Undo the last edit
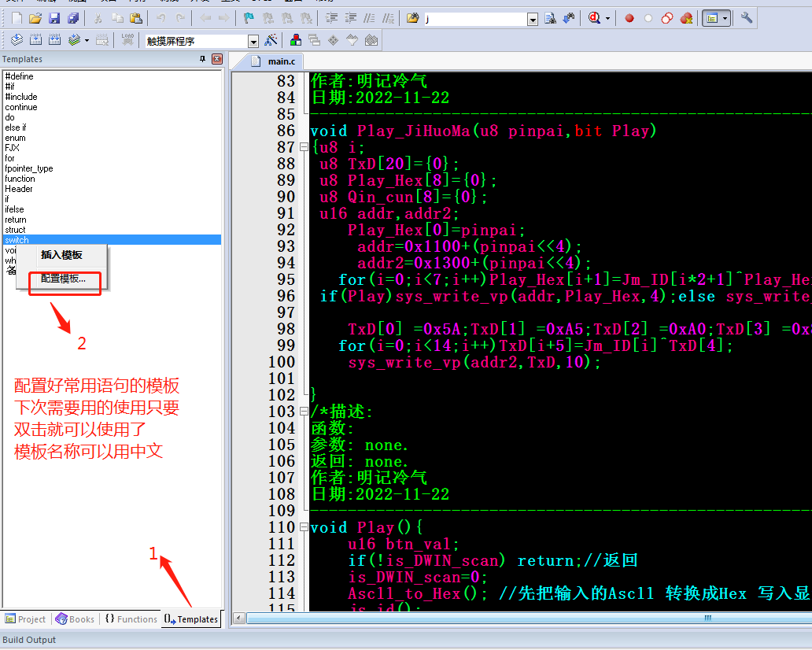Image resolution: width=812 pixels, height=650 pixels. 161,19
